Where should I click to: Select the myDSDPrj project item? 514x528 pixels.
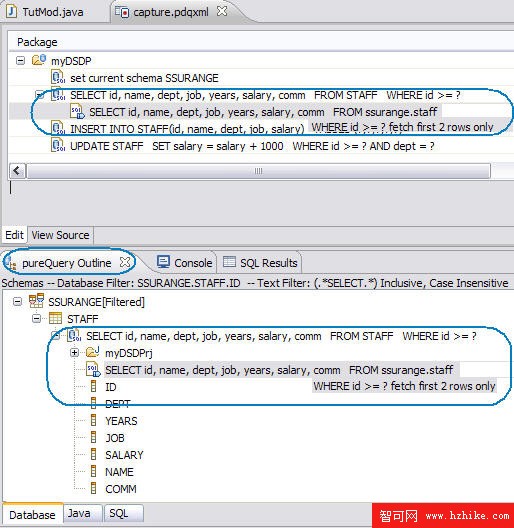coord(129,353)
